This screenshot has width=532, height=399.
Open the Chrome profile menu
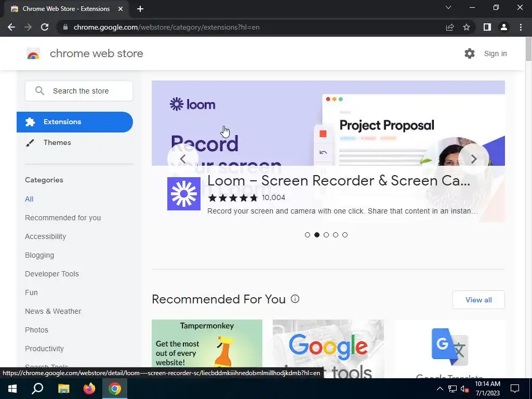(x=504, y=27)
